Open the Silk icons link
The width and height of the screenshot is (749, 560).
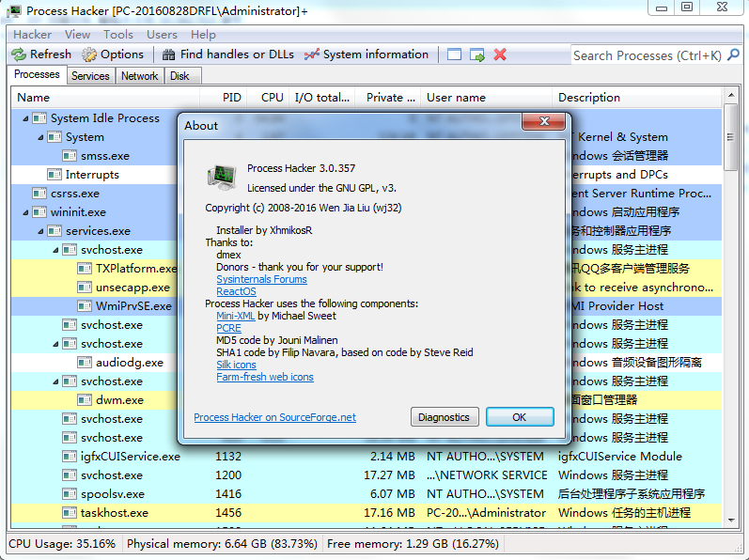237,365
